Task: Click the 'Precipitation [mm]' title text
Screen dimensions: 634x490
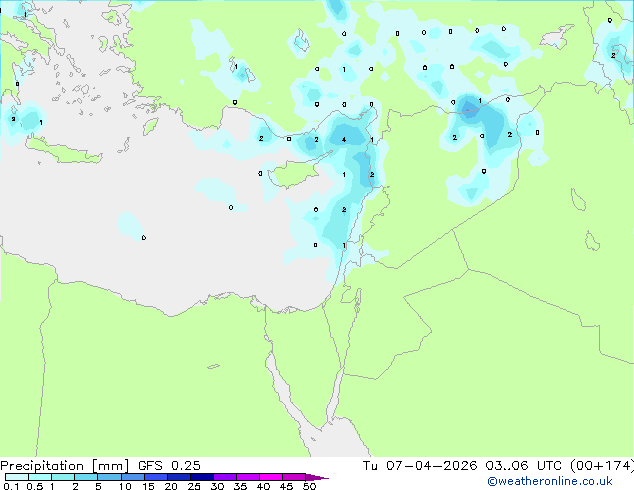Action: tap(65, 466)
